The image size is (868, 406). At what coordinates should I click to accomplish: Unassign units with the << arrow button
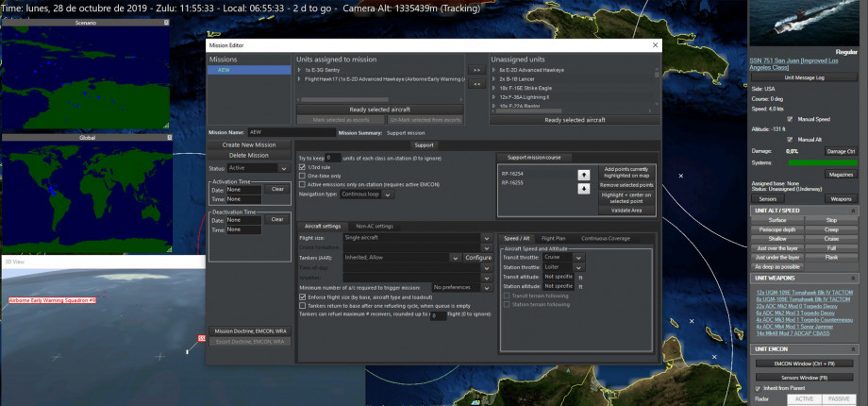476,84
